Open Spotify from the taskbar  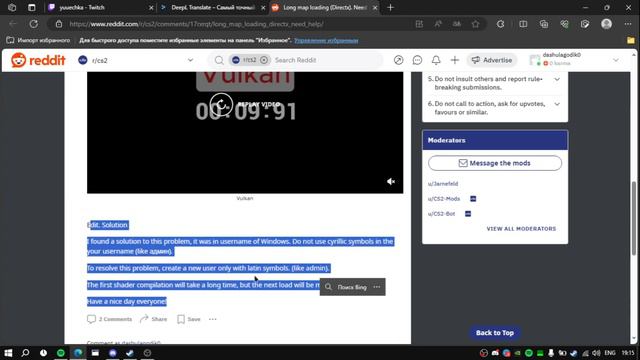[61, 353]
